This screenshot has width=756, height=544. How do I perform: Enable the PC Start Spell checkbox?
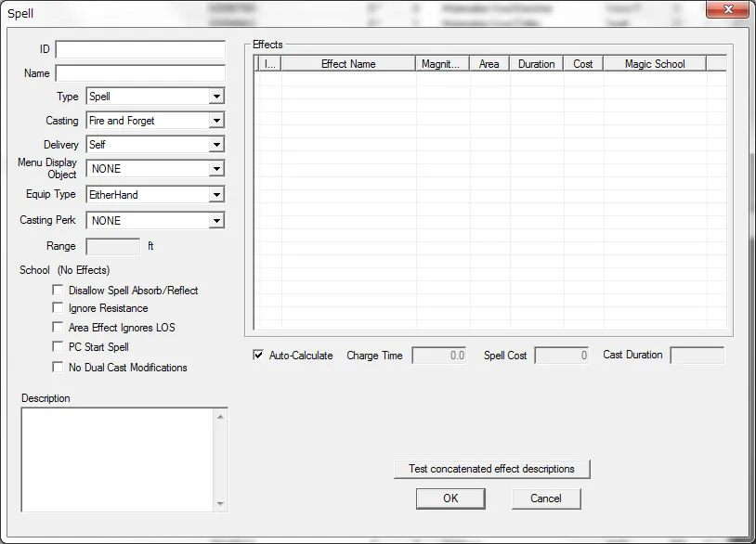click(x=59, y=347)
